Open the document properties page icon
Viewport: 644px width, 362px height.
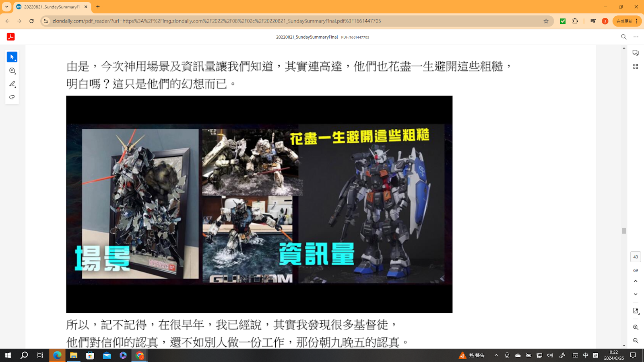(636, 311)
